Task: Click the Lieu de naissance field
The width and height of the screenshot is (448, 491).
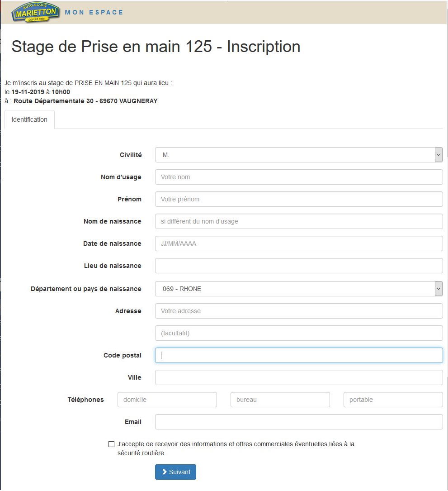Action: tap(298, 266)
